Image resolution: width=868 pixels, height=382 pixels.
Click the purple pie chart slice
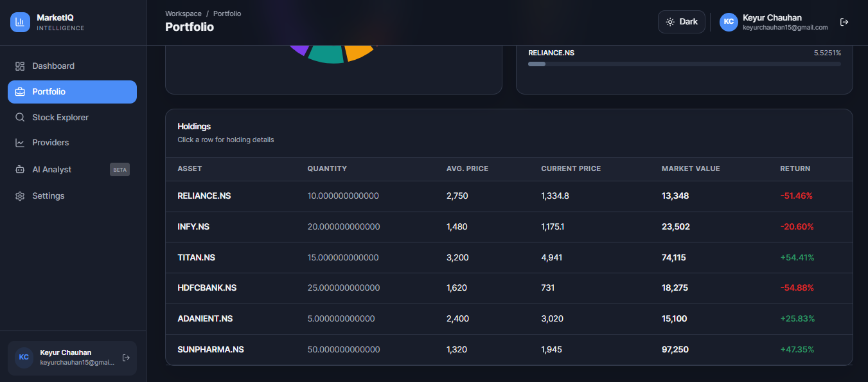[300, 50]
